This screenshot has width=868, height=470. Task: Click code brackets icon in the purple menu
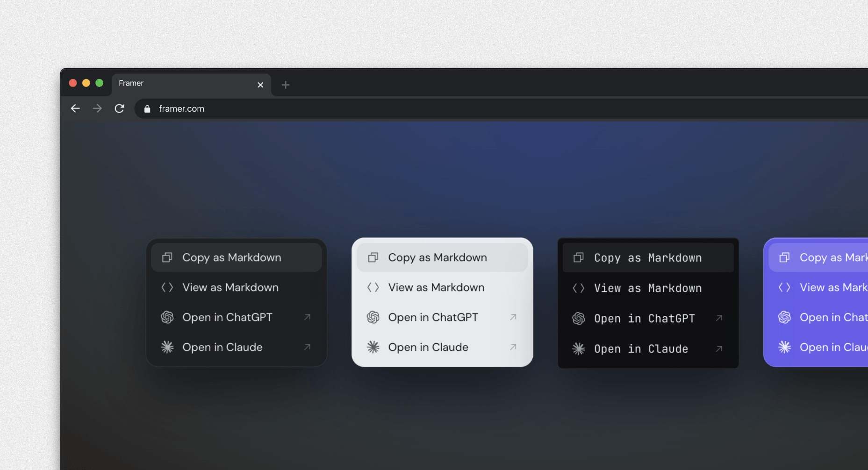[784, 287]
